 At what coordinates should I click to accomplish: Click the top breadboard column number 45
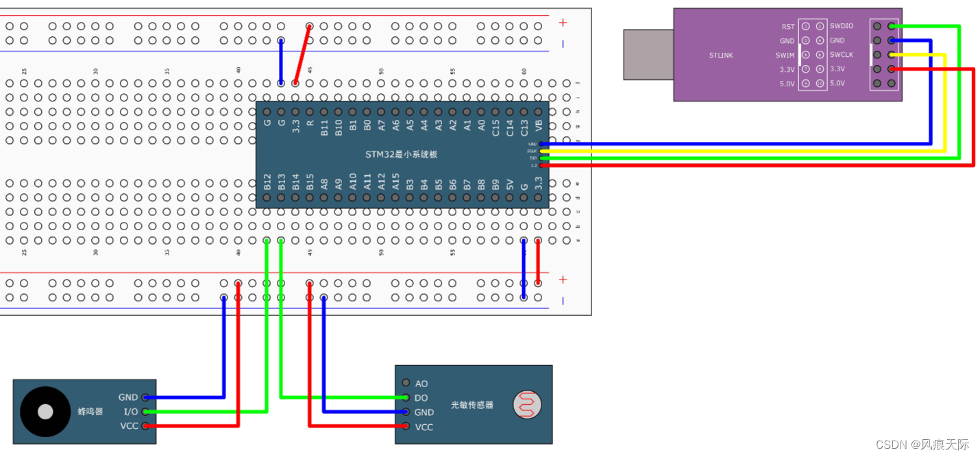pos(310,71)
